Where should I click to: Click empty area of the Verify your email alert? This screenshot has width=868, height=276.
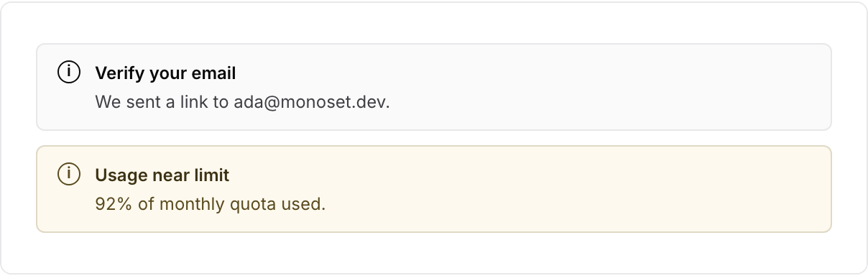tap(611, 87)
